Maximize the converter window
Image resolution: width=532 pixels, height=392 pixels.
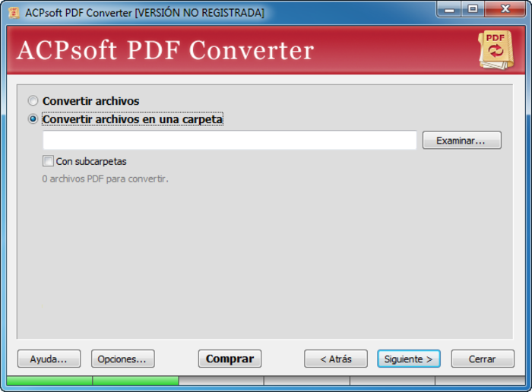click(473, 10)
